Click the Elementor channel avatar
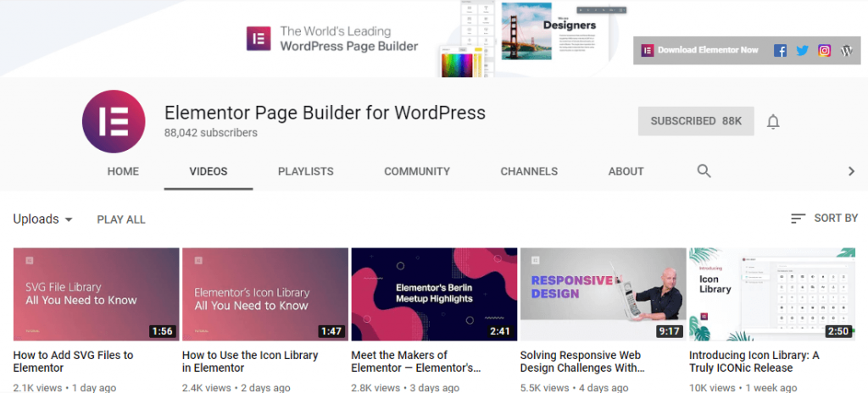The image size is (868, 393). click(114, 121)
